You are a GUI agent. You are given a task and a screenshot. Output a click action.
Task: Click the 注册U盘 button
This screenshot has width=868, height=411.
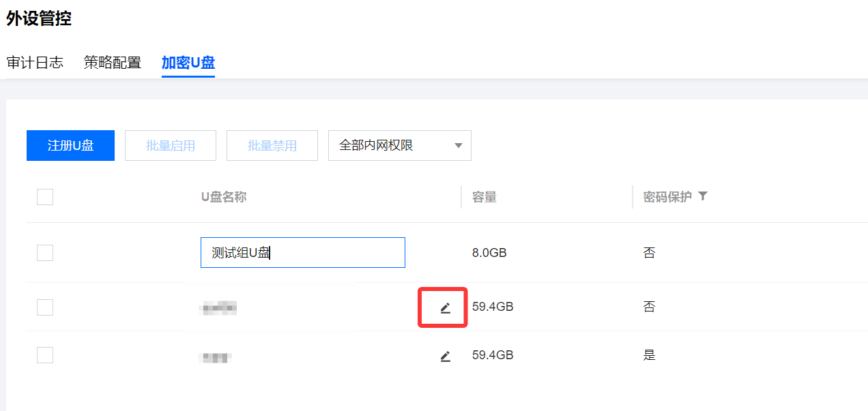[x=70, y=145]
